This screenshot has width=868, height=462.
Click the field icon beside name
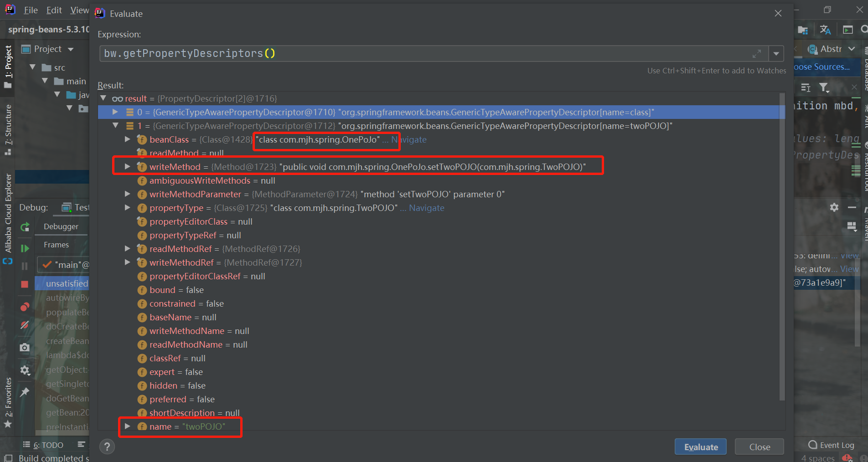(x=142, y=427)
